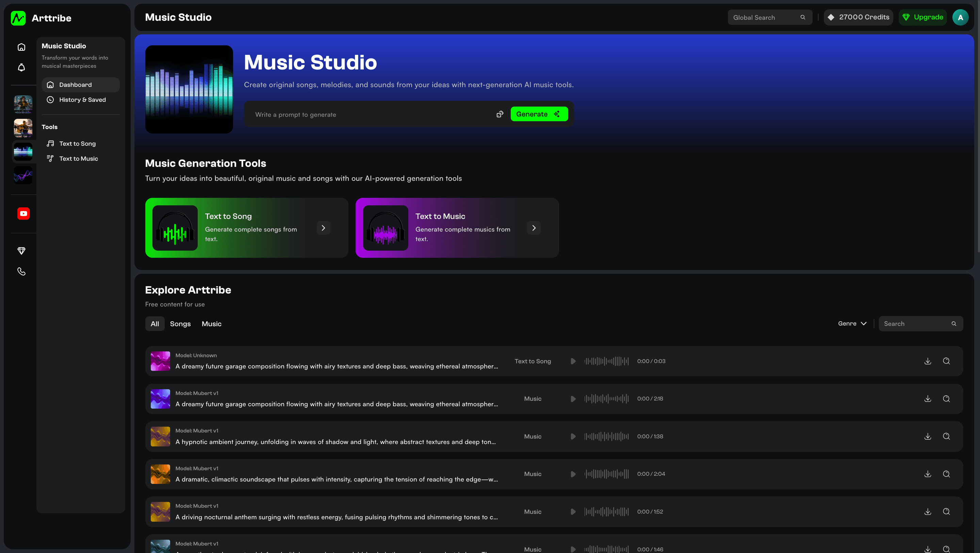Image resolution: width=980 pixels, height=553 pixels.
Task: Click the 27000 Credits button
Action: click(x=858, y=17)
